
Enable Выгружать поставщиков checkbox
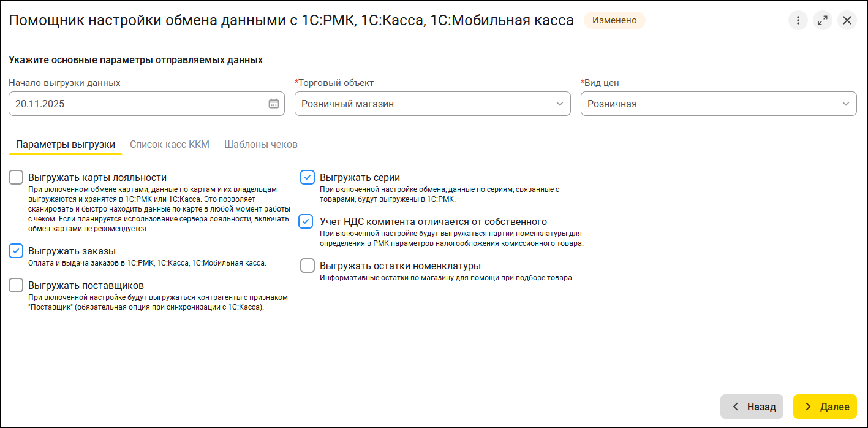(x=16, y=285)
